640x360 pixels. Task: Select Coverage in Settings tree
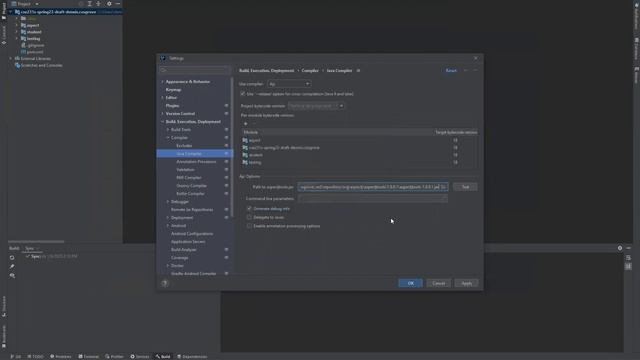[x=180, y=258]
